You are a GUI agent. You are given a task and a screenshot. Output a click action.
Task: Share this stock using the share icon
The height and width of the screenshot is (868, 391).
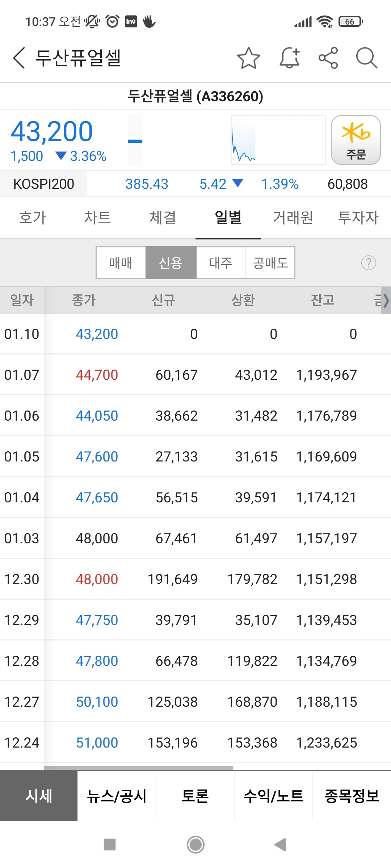[328, 58]
